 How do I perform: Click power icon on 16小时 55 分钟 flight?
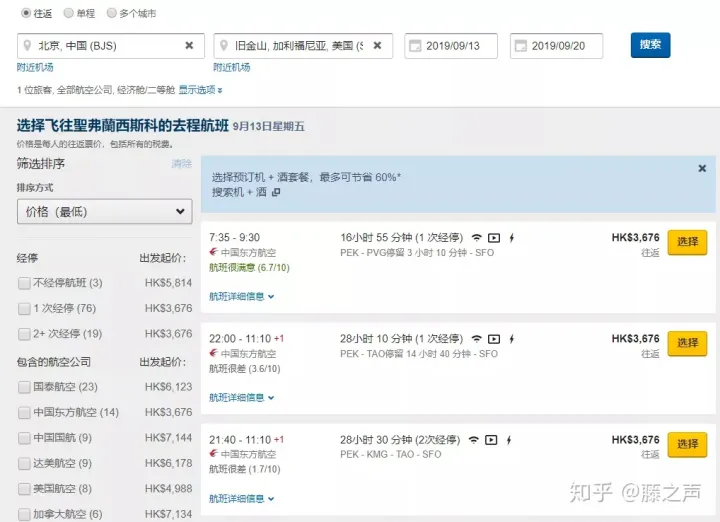512,238
